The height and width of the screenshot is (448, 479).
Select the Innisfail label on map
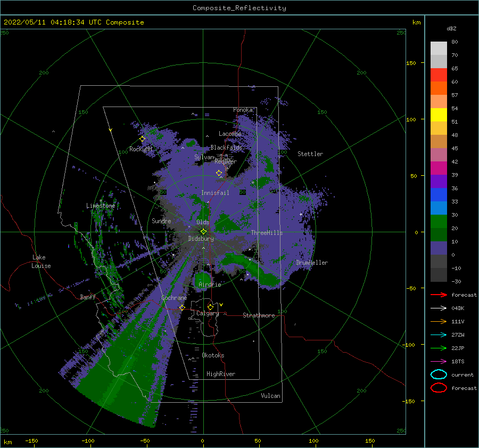[x=215, y=193]
